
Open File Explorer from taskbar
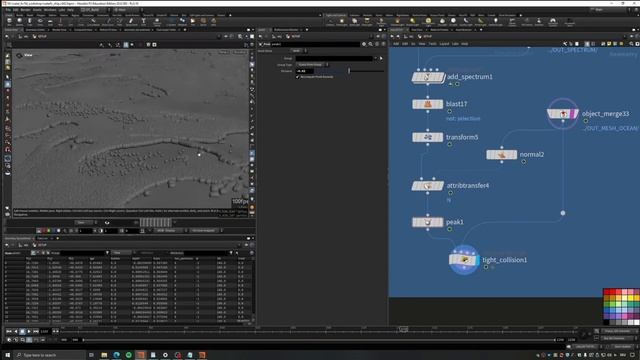[x=104, y=355]
